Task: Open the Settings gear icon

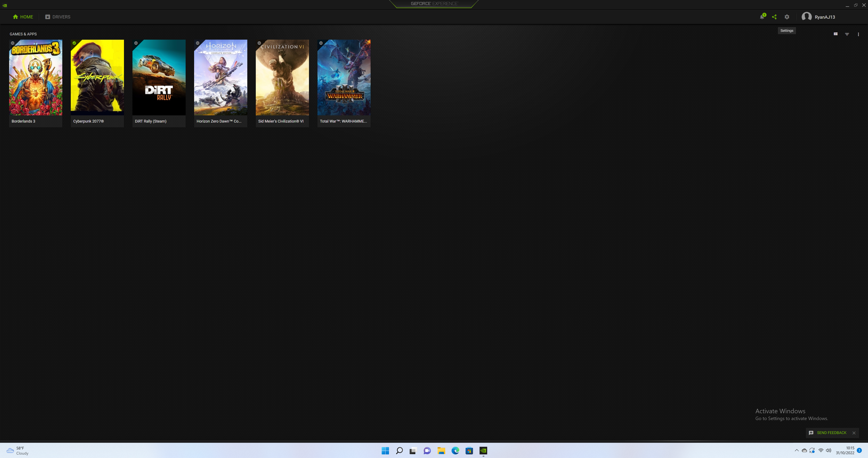Action: [x=787, y=17]
